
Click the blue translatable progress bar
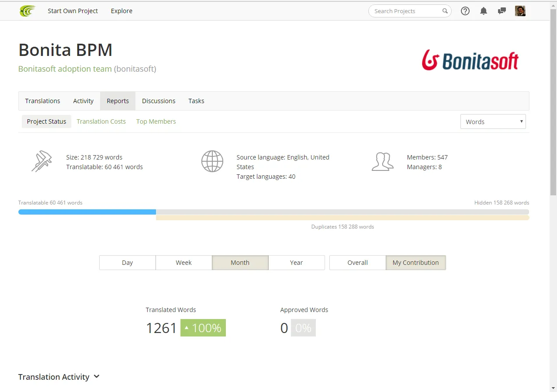(x=87, y=212)
